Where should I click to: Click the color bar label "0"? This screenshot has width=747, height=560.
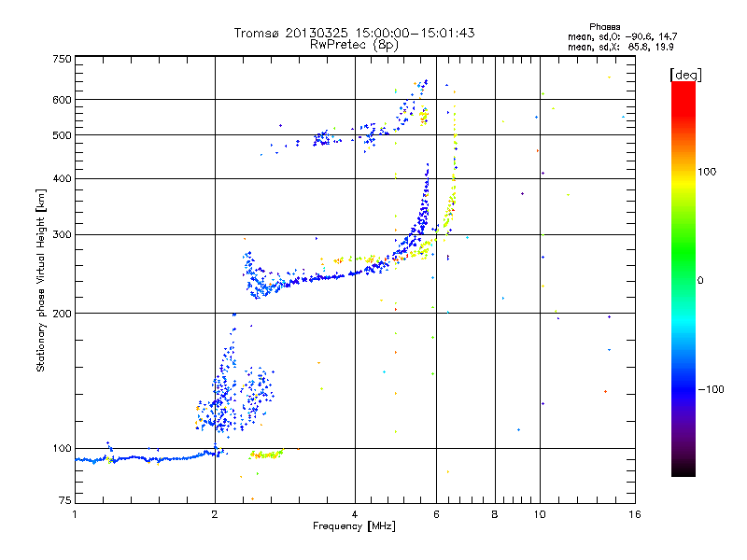click(x=700, y=281)
